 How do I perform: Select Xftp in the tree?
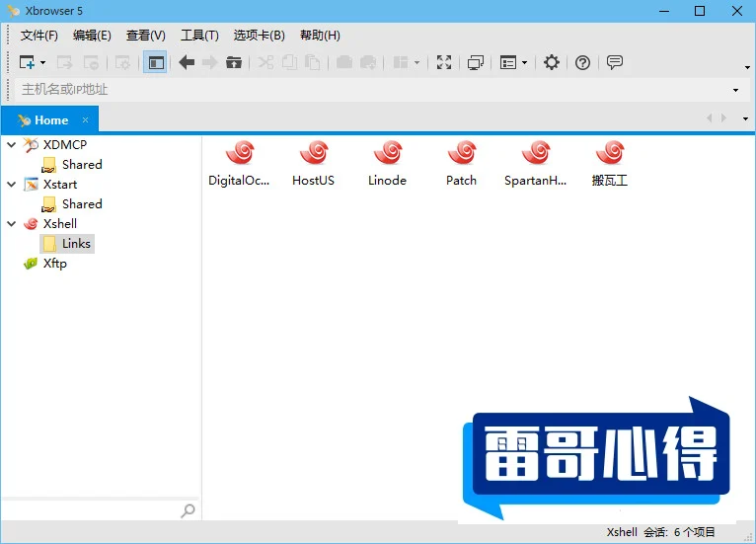pos(54,264)
